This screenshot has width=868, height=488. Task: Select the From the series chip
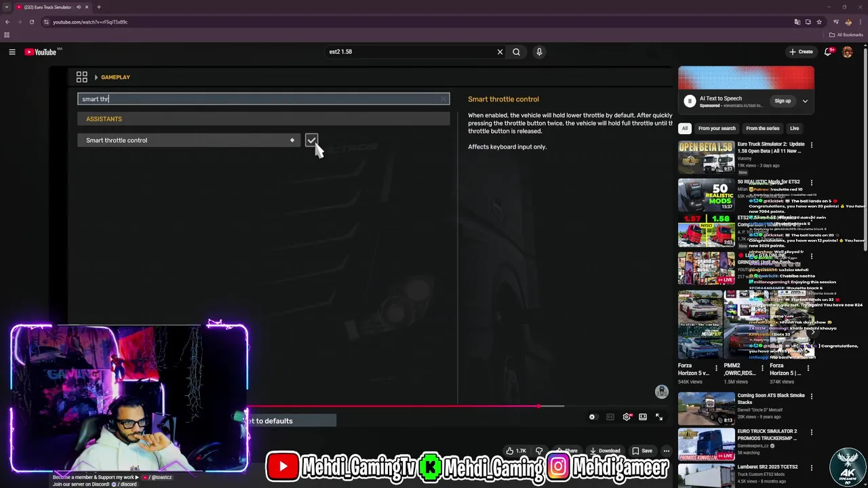[x=762, y=128]
